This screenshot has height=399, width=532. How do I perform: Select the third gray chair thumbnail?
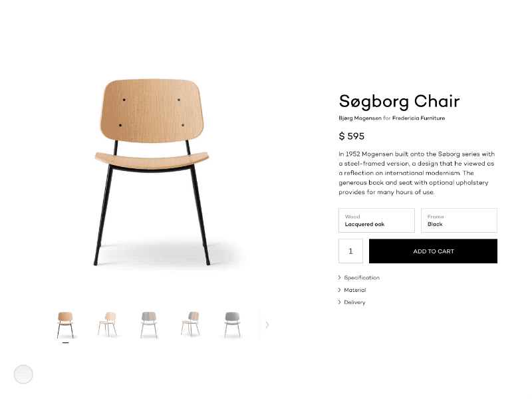pyautogui.click(x=149, y=324)
